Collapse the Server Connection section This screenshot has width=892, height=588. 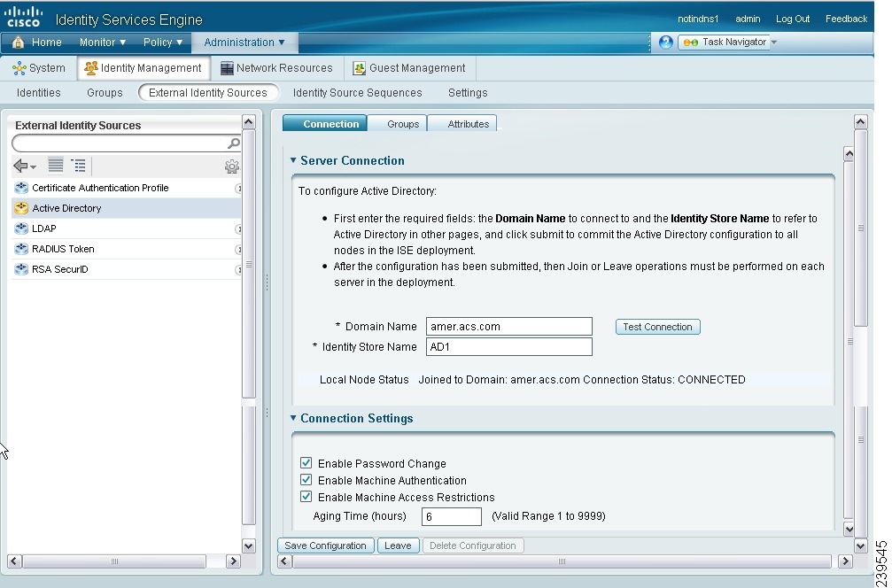pos(293,160)
